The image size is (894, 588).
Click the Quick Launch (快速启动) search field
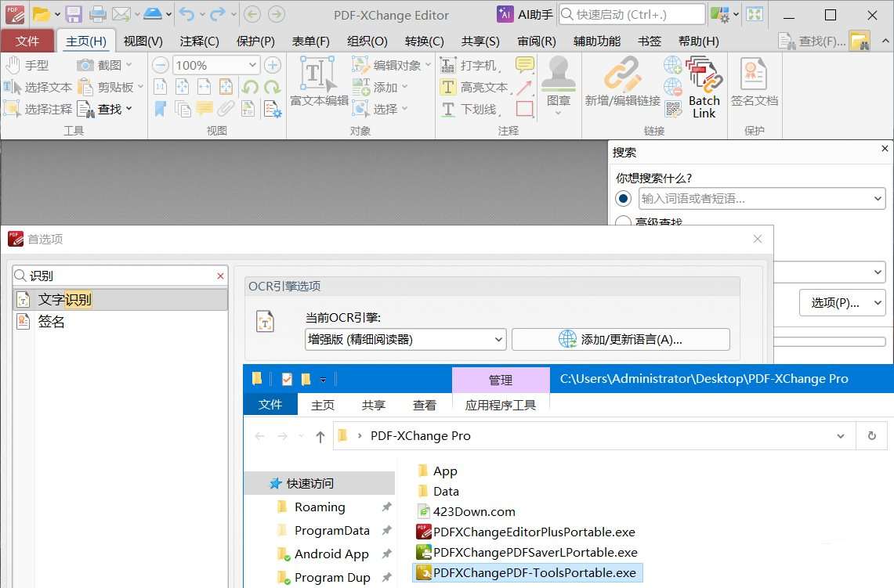tap(632, 14)
